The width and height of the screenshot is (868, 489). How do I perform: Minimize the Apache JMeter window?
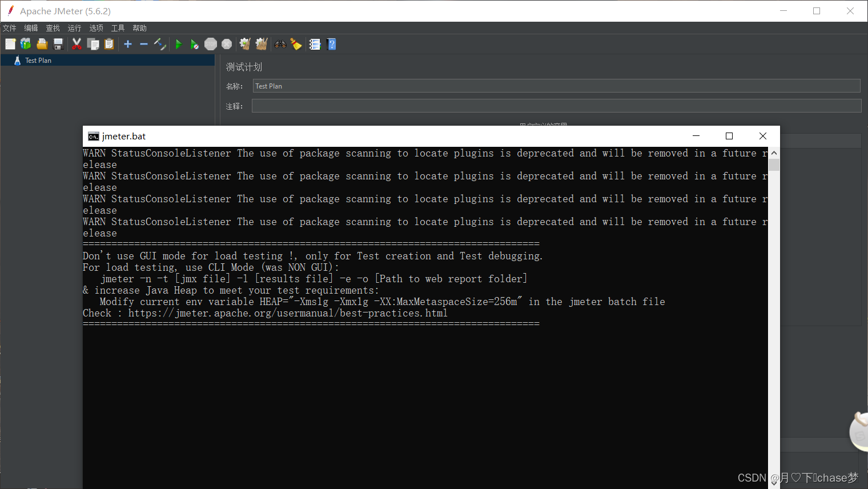click(x=783, y=11)
